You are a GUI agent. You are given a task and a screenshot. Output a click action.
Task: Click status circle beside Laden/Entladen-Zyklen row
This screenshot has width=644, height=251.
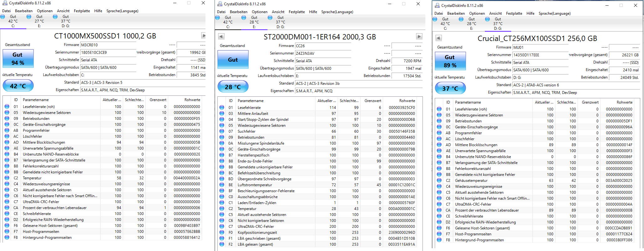pyautogui.click(x=222, y=202)
